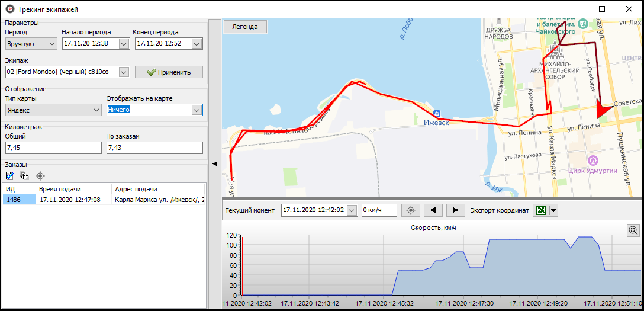This screenshot has height=311, width=644.
Task: Close the Трекинг экипажей window
Action: click(629, 9)
